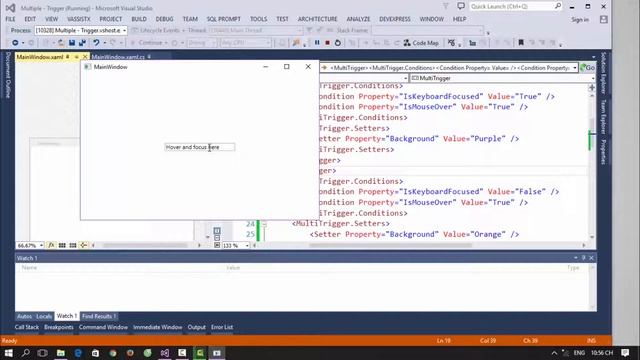This screenshot has width=640, height=360.
Task: Open the Properties side tab
Action: (x=603, y=152)
